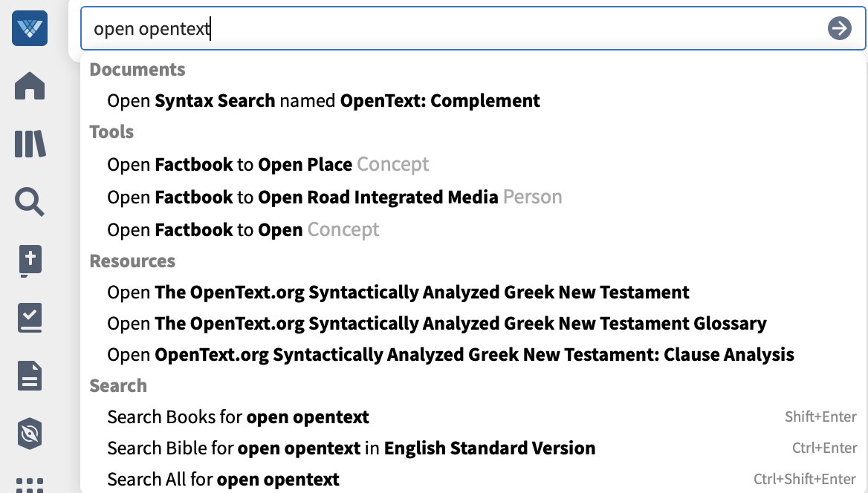
Task: Open the Search magnifier icon in sidebar
Action: (29, 202)
